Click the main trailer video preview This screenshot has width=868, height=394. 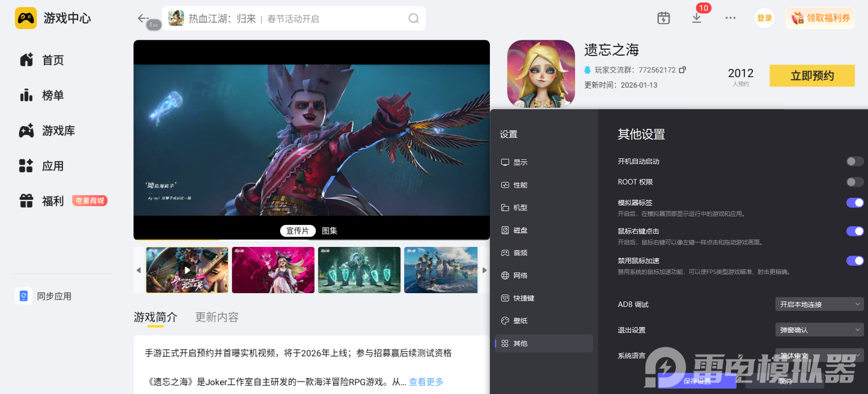pos(312,140)
